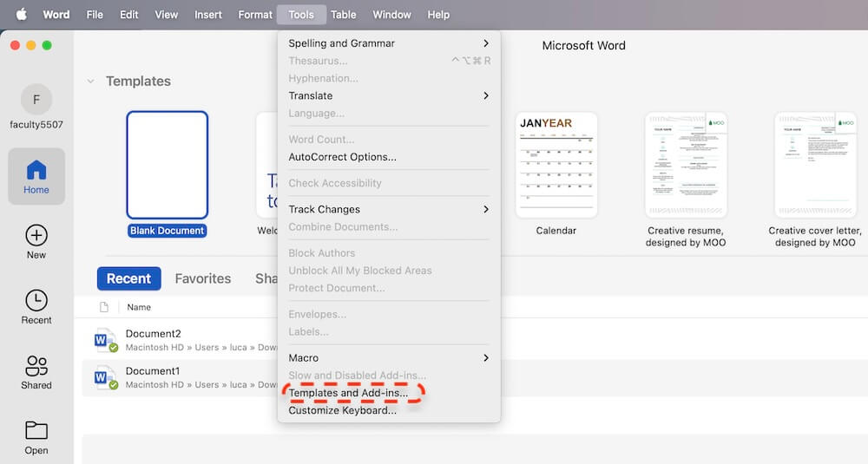
Task: Open the Recent sidebar section
Action: (x=36, y=307)
